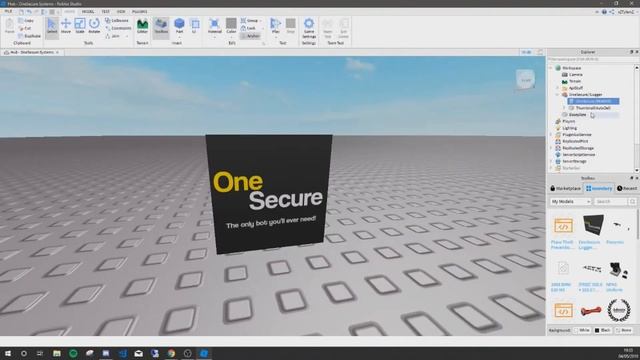Expand the ThumbnailAutoDel node

tap(564, 108)
